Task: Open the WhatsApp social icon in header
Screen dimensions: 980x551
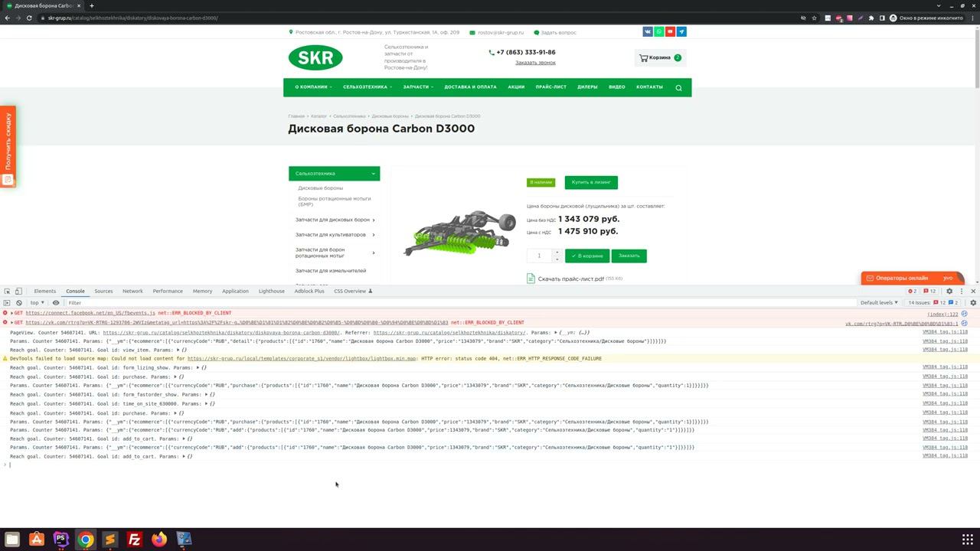Action: (658, 32)
